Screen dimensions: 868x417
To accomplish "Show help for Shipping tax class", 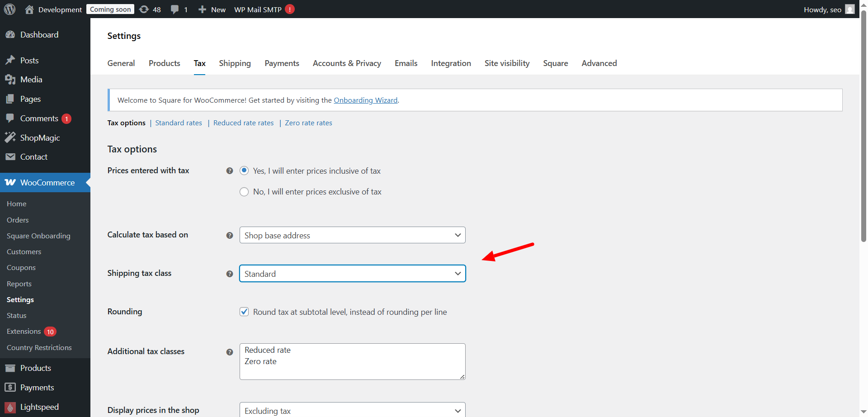I will 230,274.
